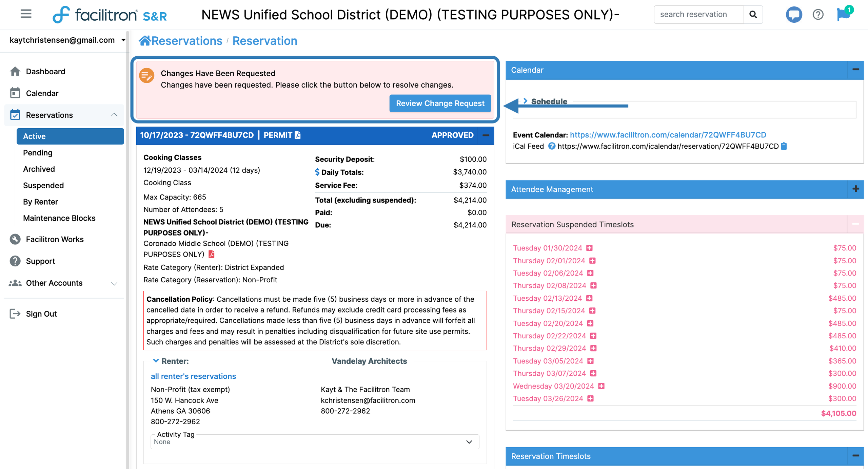Screen dimensions: 868x469
Task: Open all renter's reservations link
Action: [193, 376]
